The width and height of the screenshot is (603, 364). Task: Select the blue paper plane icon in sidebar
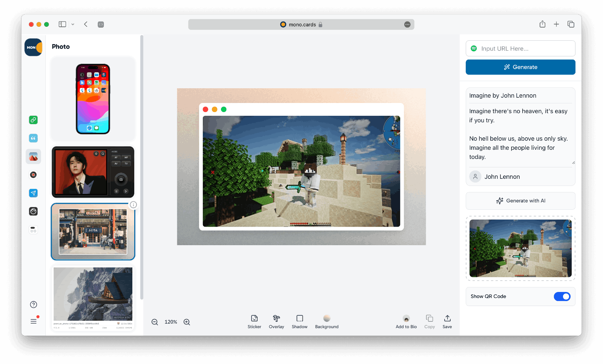tap(33, 193)
